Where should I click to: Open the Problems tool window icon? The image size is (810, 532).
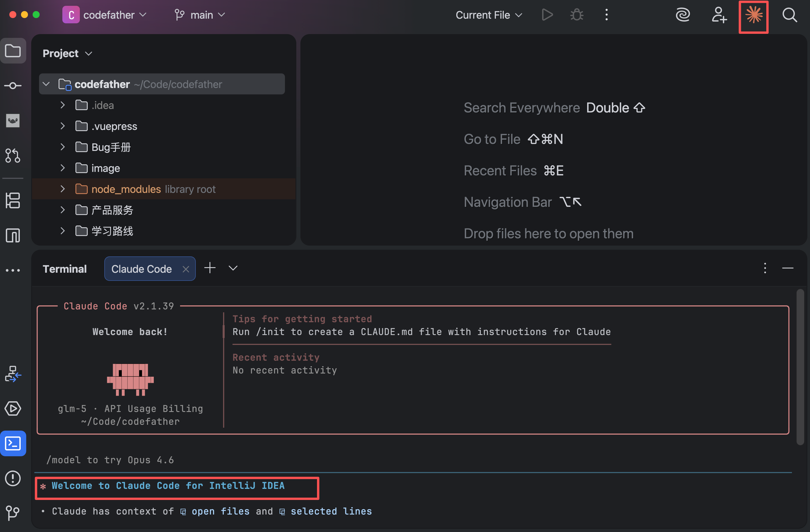point(13,478)
